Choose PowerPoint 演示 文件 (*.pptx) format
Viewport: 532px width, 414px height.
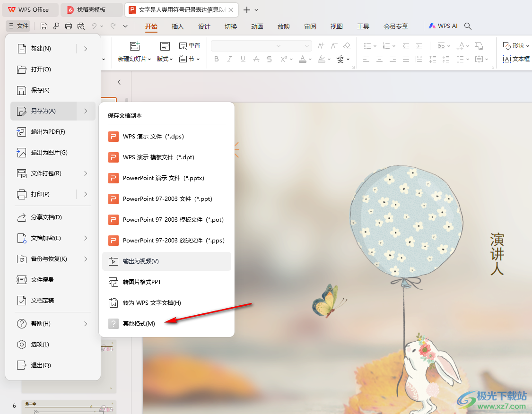[x=166, y=178]
